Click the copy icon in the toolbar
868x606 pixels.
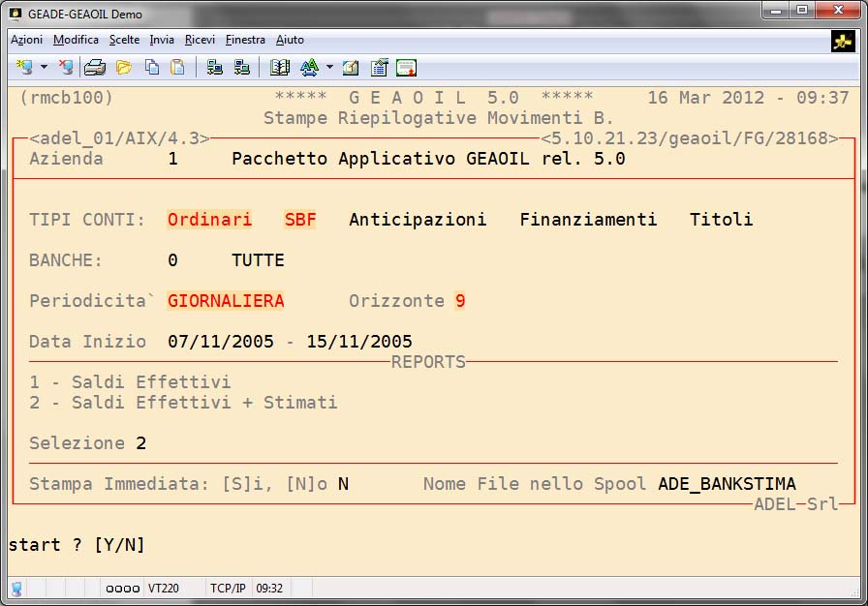(151, 68)
